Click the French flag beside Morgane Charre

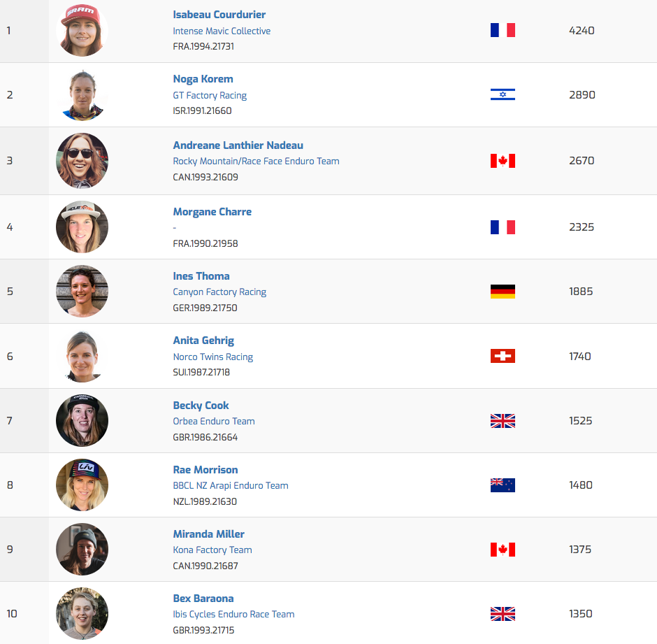tap(503, 227)
